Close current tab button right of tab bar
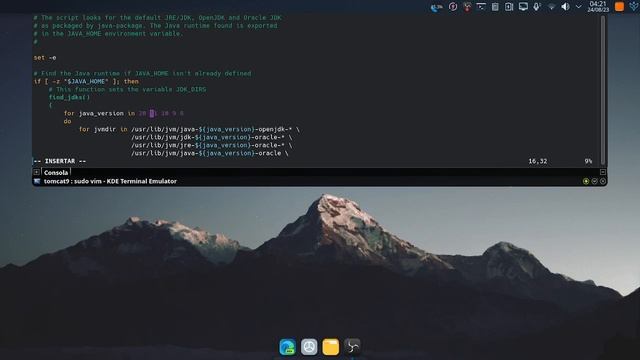The height and width of the screenshot is (360, 640). [x=603, y=172]
